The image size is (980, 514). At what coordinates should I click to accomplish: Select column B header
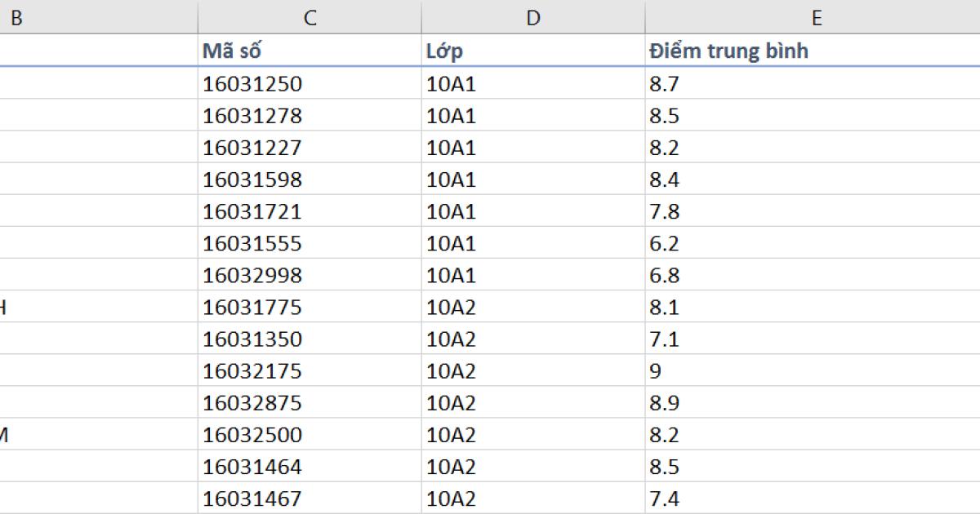click(x=98, y=17)
